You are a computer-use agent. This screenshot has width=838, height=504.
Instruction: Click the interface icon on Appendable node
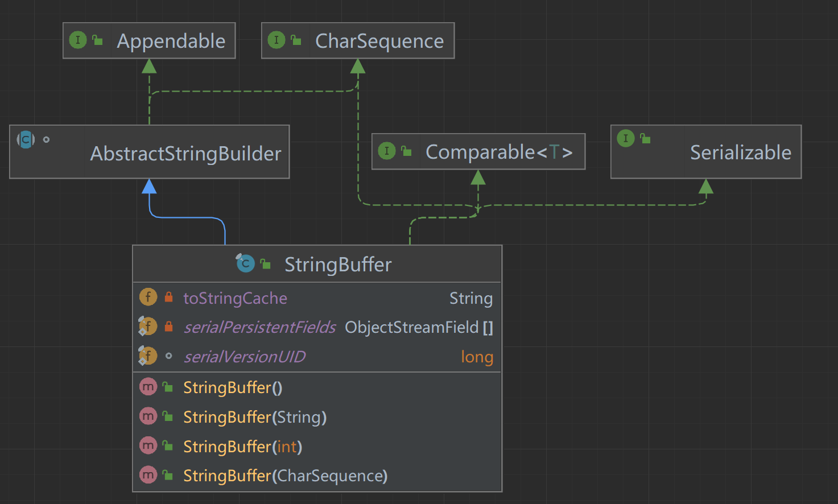tap(77, 40)
